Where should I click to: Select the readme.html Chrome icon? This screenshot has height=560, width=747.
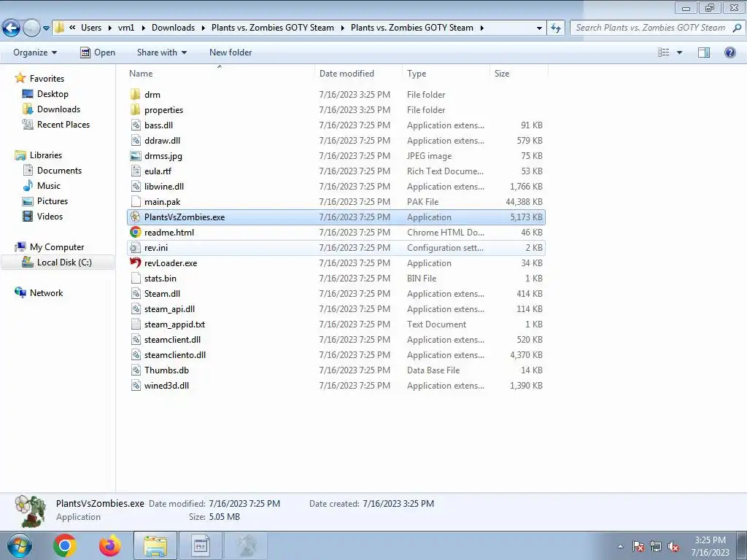tap(135, 233)
